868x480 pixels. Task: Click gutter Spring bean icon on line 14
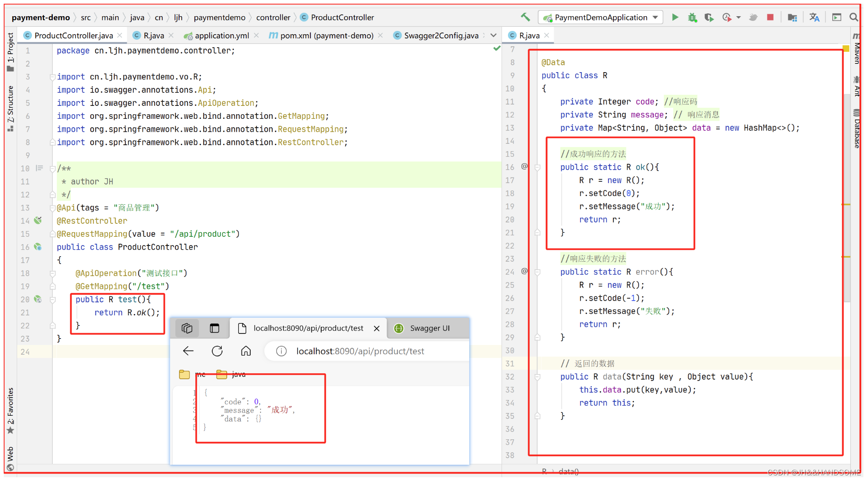[38, 221]
